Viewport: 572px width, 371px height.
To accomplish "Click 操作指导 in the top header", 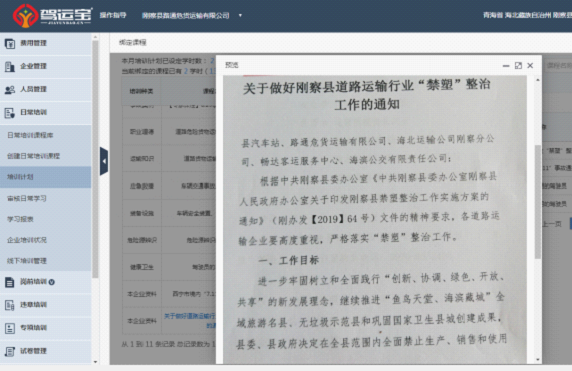I will pos(113,15).
